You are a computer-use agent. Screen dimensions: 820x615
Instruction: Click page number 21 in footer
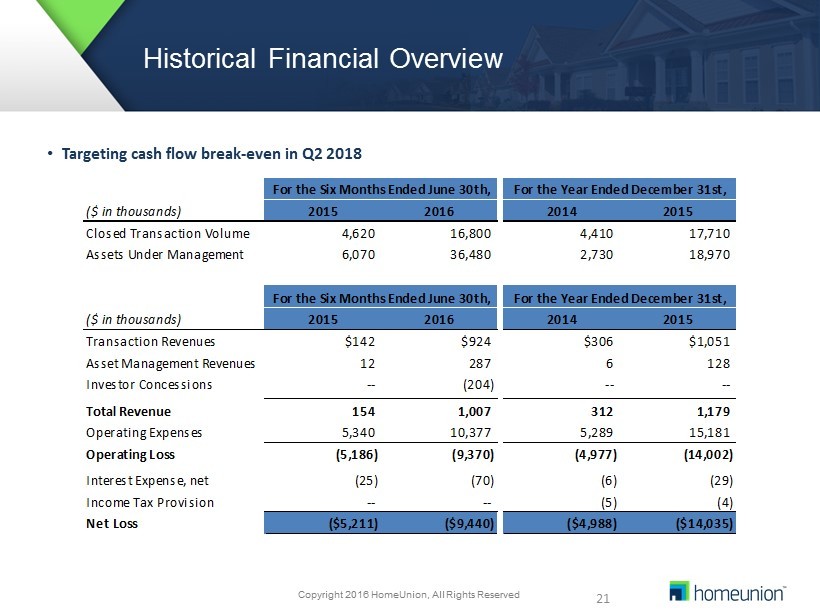point(602,599)
